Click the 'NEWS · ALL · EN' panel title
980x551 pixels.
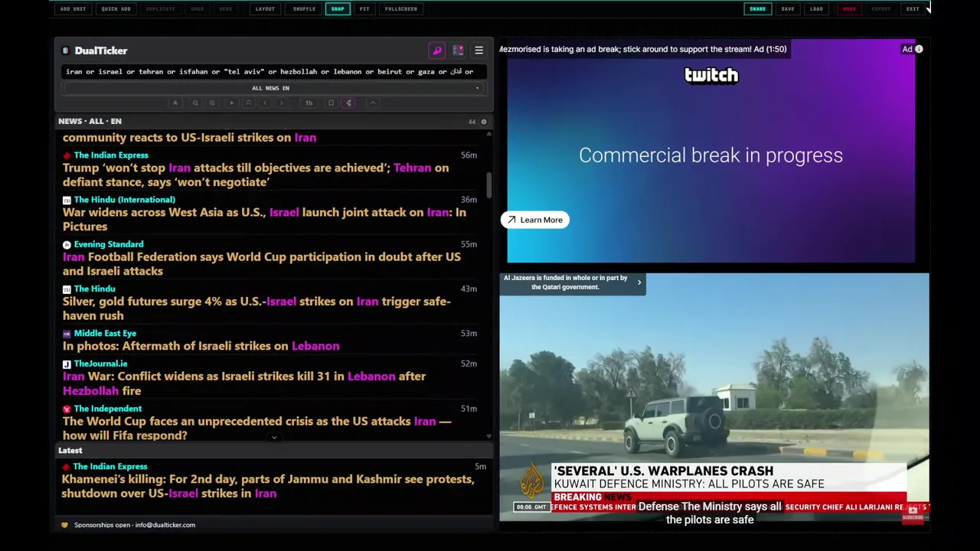(x=90, y=122)
